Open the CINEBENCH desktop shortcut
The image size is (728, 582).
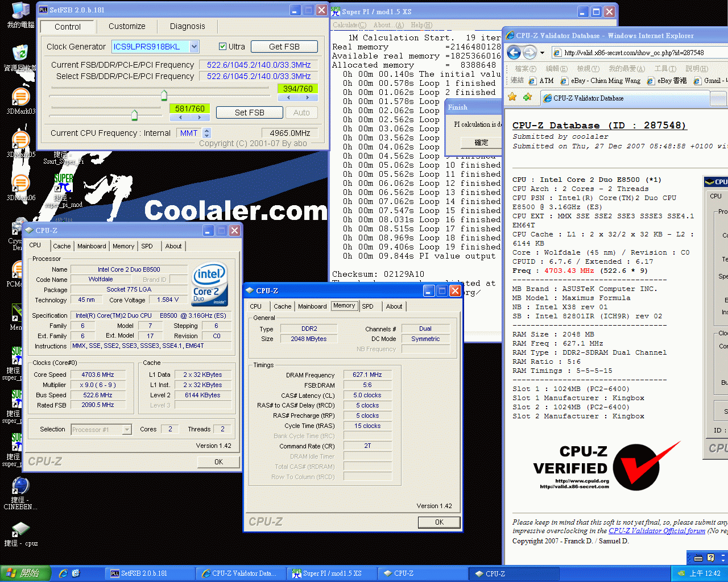(x=20, y=492)
